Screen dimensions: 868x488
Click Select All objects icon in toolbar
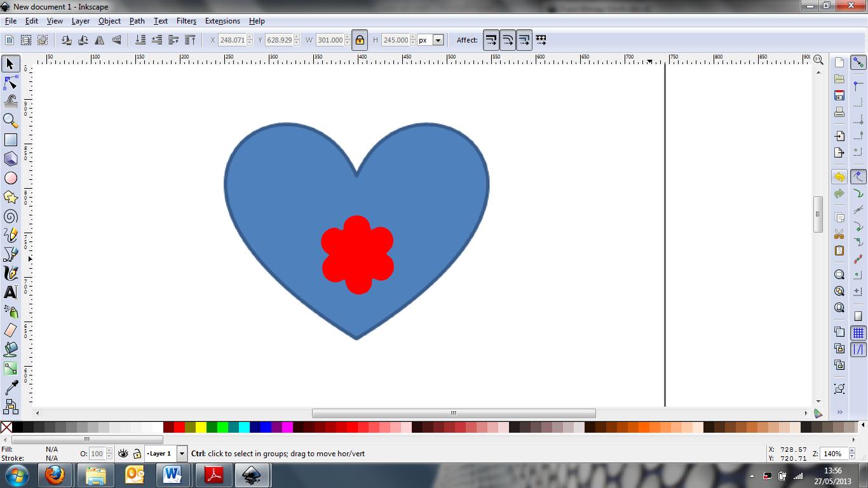(10, 40)
